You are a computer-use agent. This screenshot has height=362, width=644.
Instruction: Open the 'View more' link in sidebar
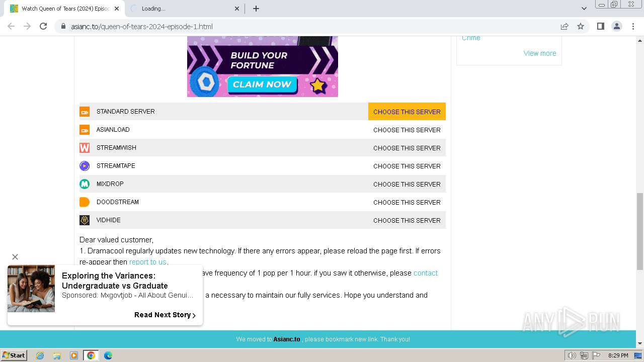[x=540, y=53]
